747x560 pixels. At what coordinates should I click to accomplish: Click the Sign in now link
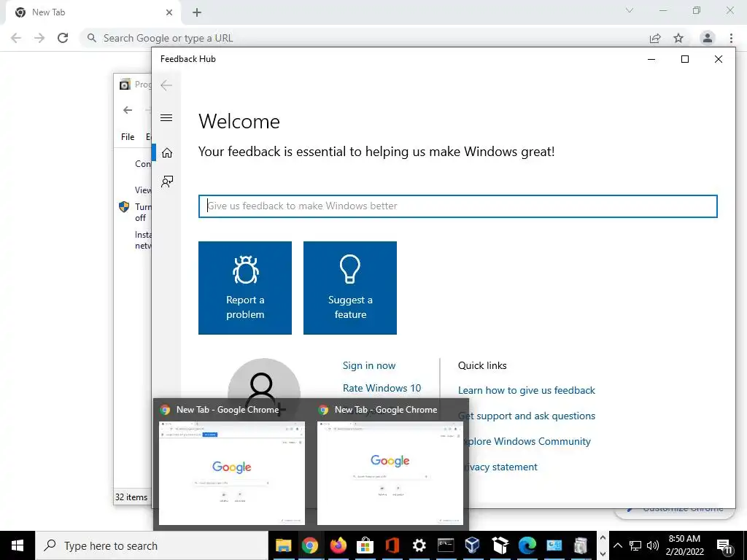tap(369, 366)
